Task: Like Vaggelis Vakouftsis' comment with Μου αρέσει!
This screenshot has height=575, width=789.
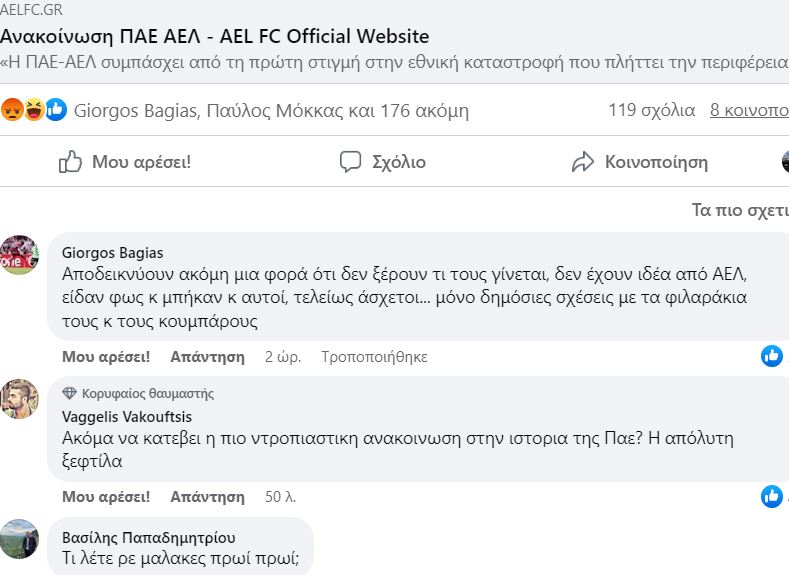Action: point(106,496)
